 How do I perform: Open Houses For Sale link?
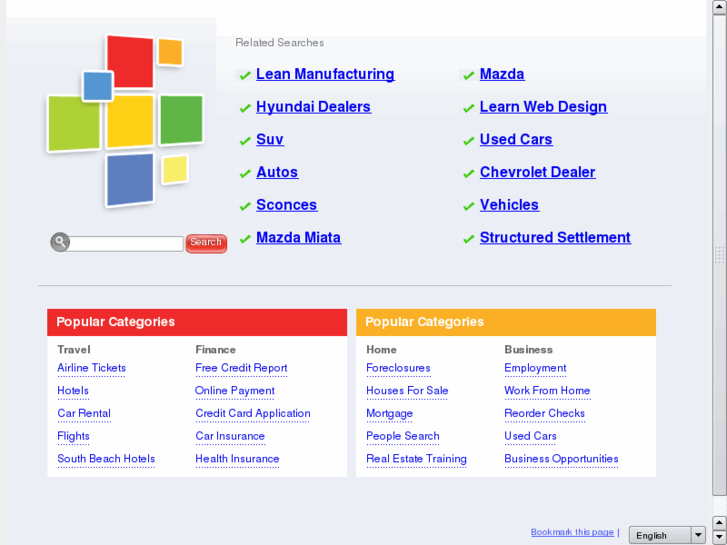click(407, 391)
